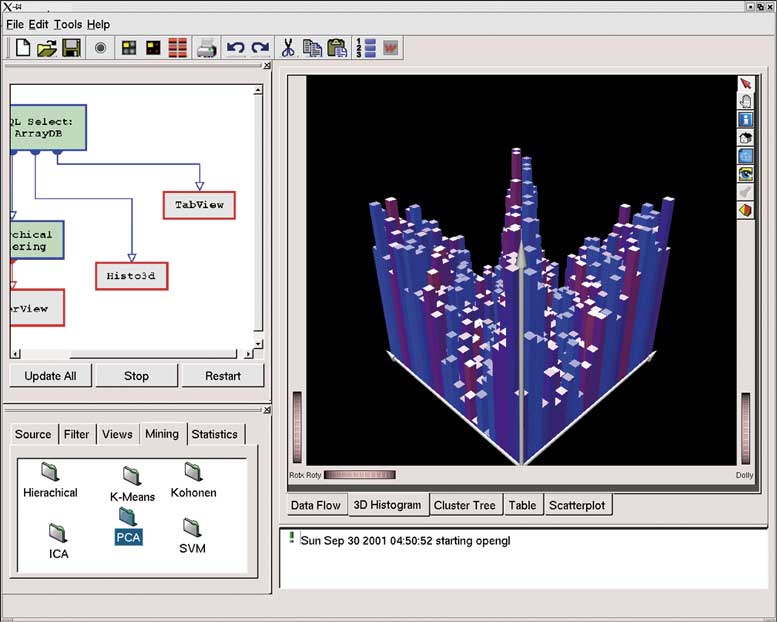
Task: Switch to the Cluster Tree tab
Action: coord(464,505)
